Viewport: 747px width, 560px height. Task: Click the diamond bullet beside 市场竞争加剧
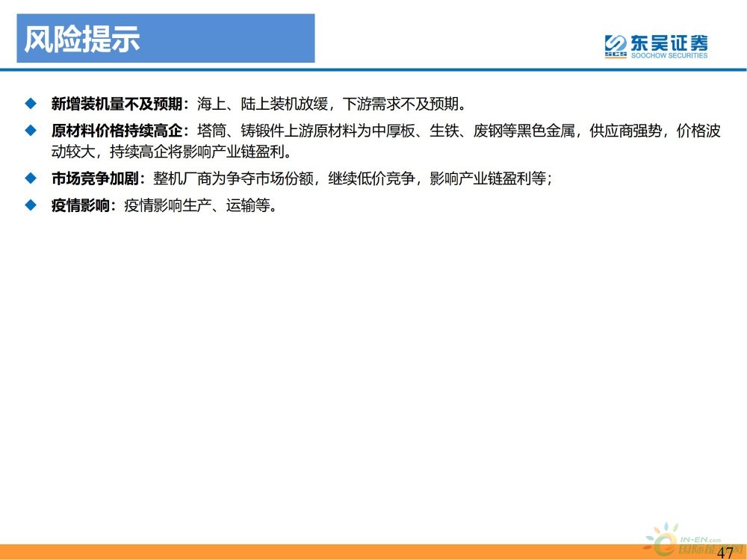coord(31,178)
